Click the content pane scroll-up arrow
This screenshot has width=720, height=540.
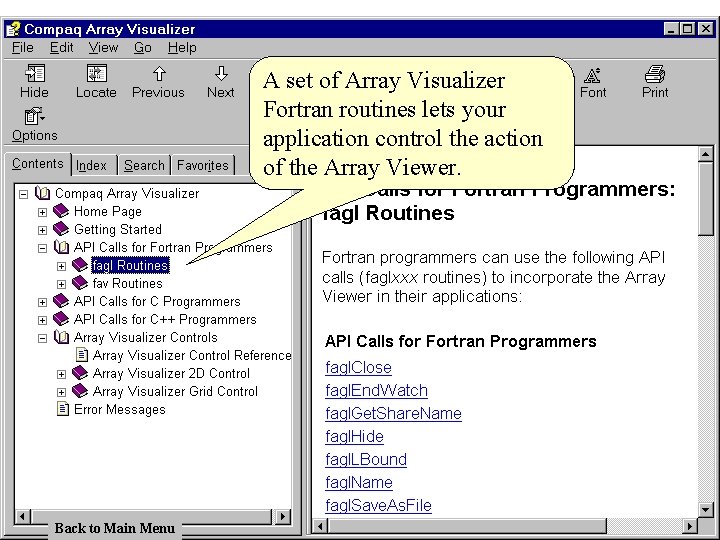705,153
